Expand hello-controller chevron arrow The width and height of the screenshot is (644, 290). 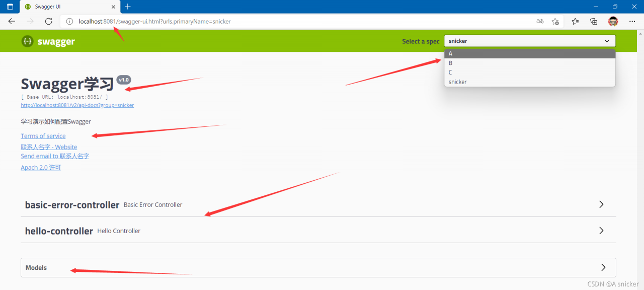[x=601, y=231]
